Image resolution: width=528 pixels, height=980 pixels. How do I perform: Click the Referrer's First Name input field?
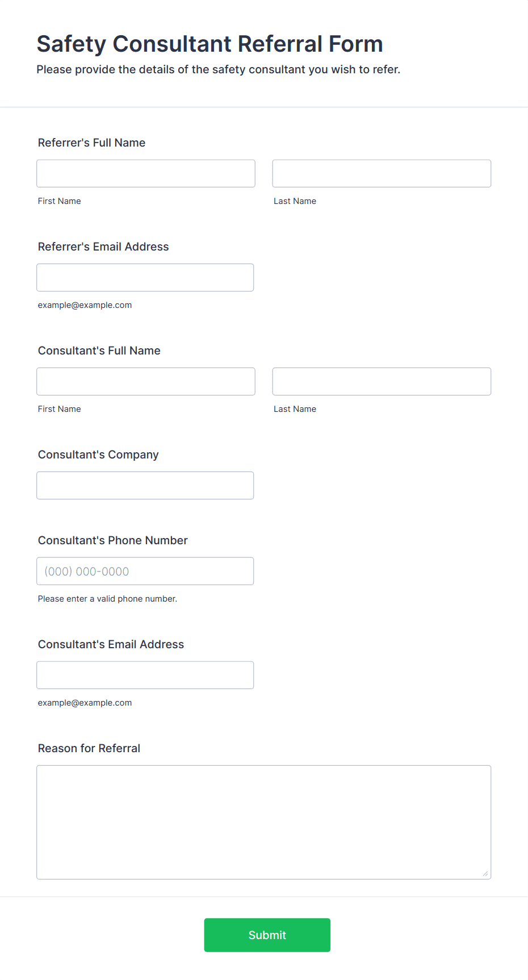pyautogui.click(x=146, y=173)
